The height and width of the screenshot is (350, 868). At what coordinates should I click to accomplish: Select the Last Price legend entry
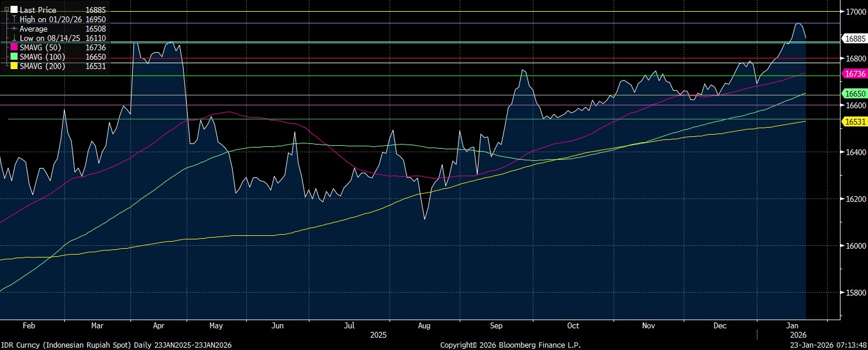38,10
